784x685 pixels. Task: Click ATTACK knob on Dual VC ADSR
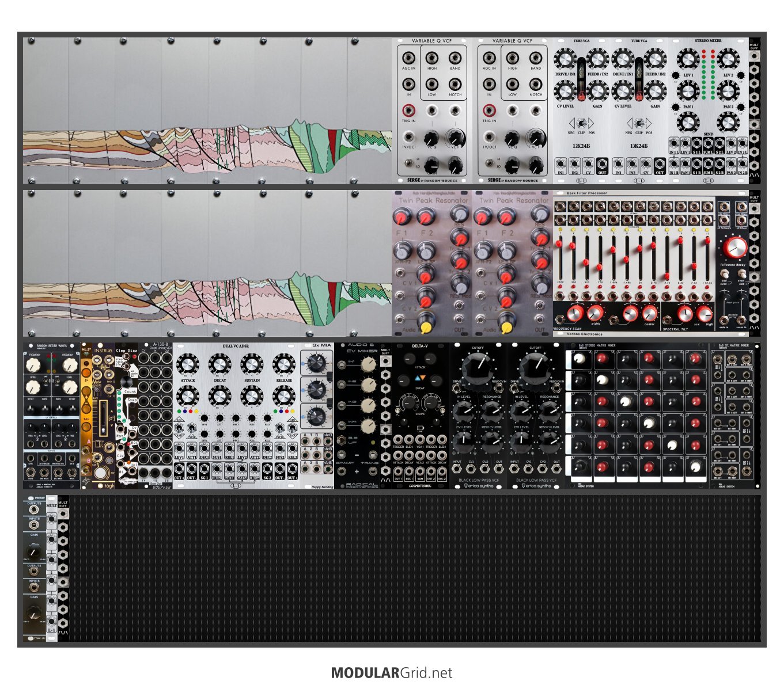tap(187, 364)
